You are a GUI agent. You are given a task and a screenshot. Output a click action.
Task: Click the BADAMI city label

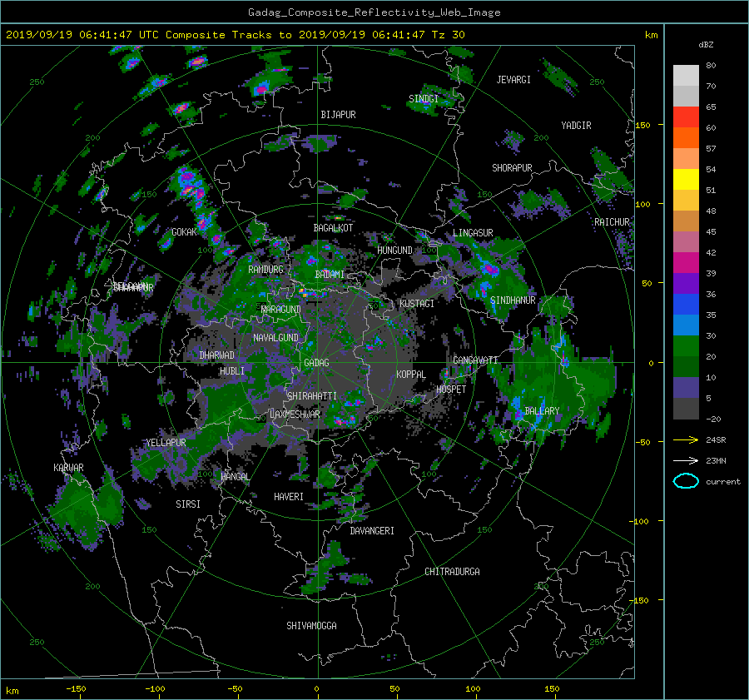[x=330, y=275]
